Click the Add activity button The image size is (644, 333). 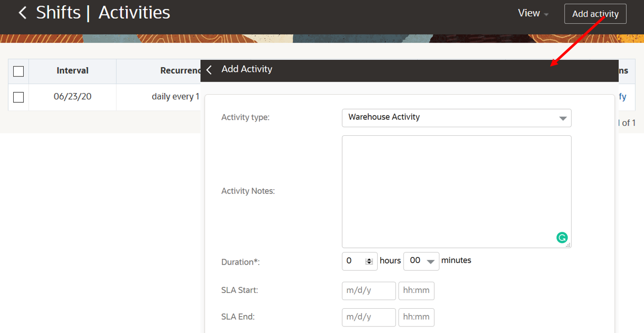point(595,13)
